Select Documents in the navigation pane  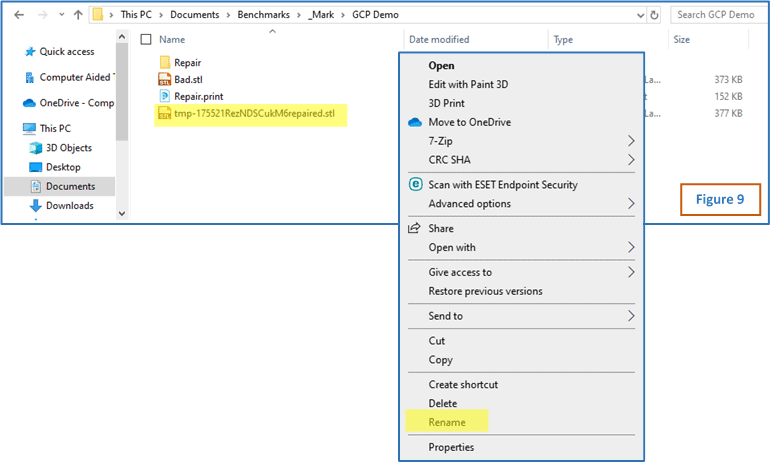tap(70, 186)
